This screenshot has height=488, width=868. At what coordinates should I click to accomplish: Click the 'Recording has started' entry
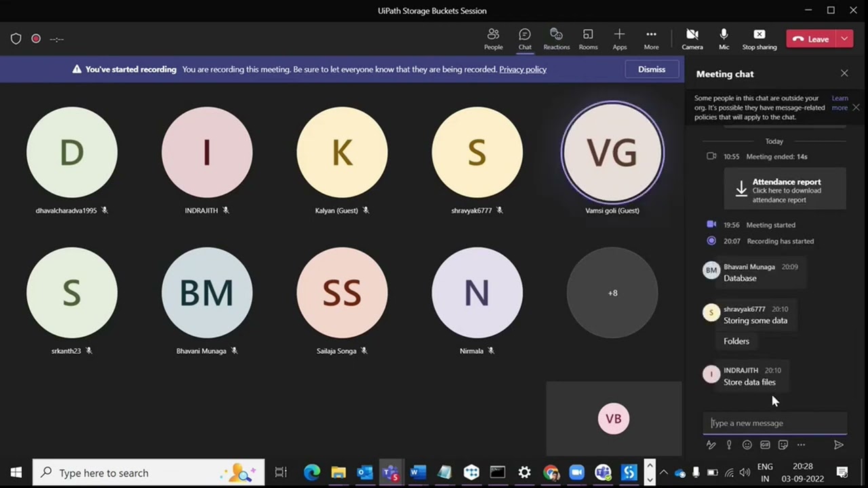point(780,241)
